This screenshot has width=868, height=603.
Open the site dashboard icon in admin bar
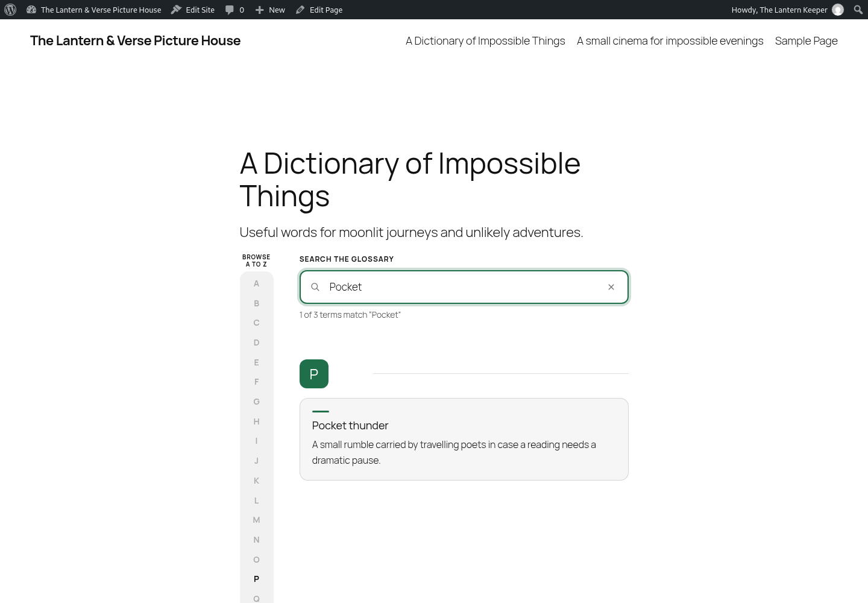pyautogui.click(x=31, y=10)
